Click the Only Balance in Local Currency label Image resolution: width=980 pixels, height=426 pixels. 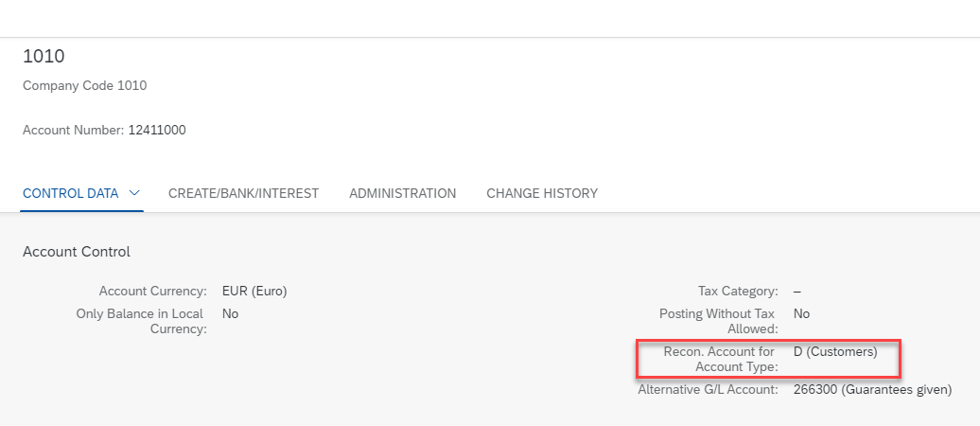click(141, 321)
